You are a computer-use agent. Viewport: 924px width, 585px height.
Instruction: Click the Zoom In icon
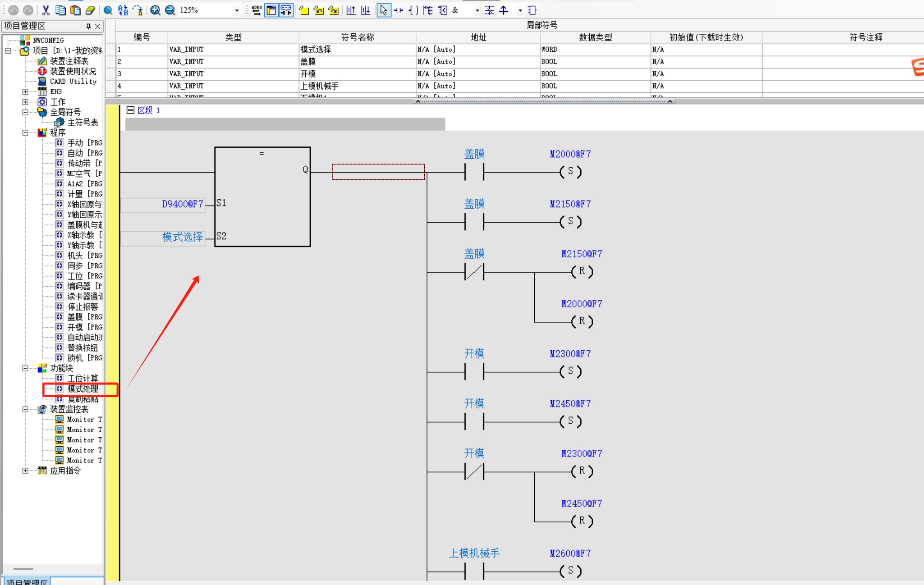pyautogui.click(x=155, y=10)
